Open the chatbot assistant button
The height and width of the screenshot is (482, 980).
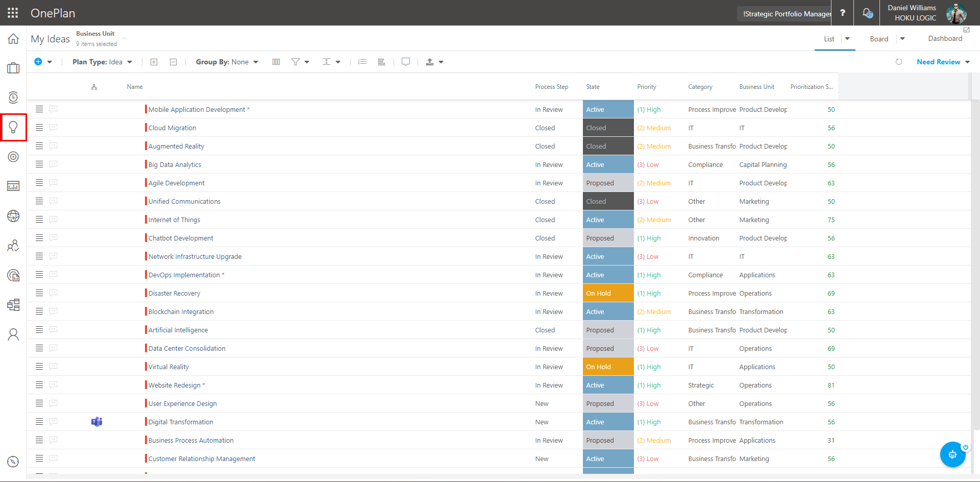point(952,454)
